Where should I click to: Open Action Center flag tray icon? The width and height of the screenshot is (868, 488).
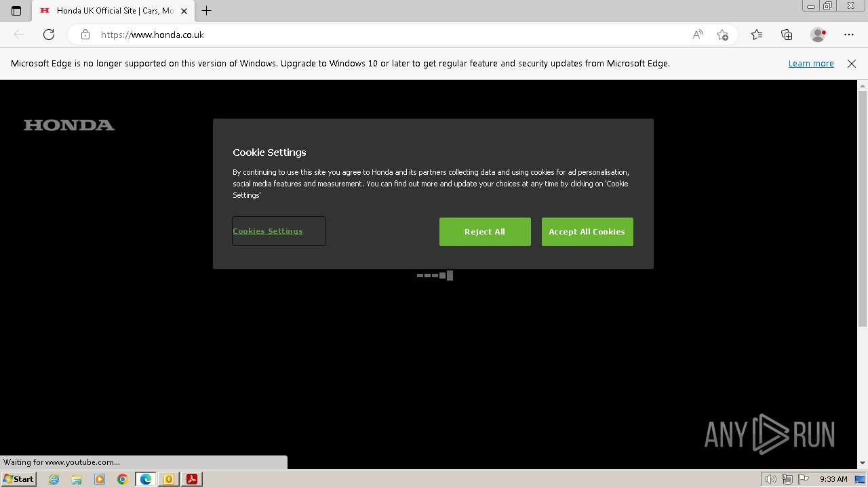click(804, 479)
